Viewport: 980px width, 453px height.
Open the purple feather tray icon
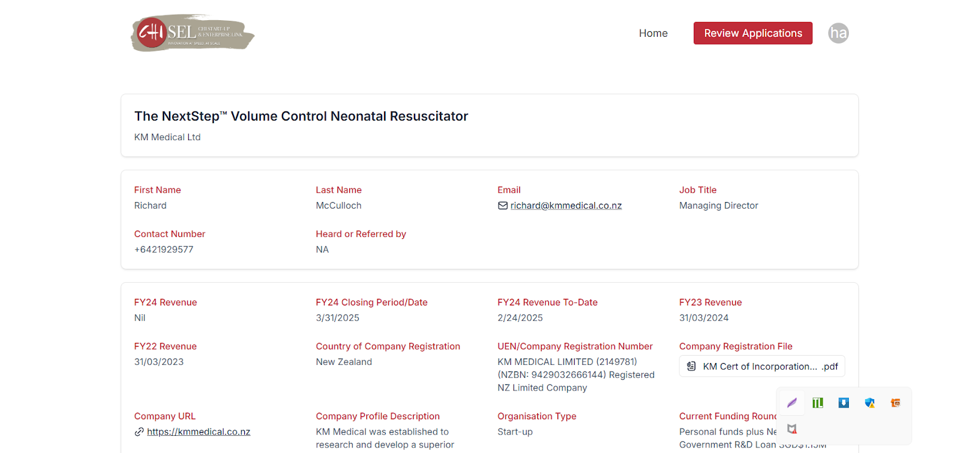coord(792,403)
